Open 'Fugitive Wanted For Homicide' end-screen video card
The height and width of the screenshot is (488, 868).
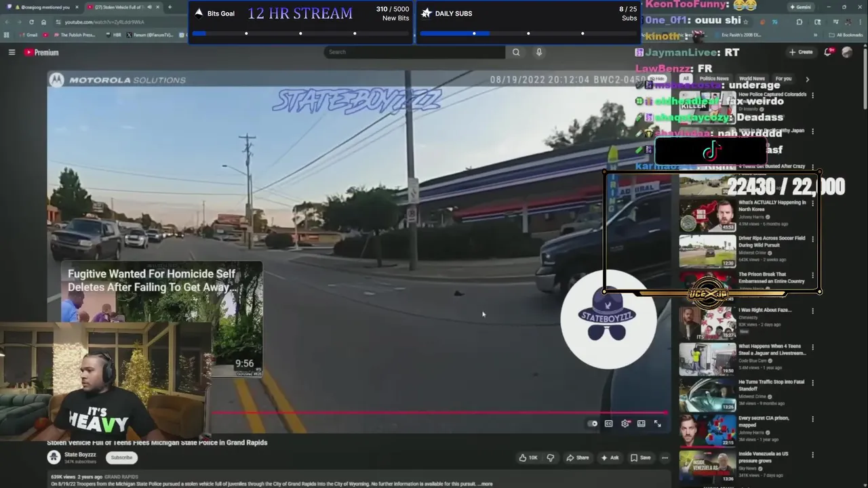[161, 320]
